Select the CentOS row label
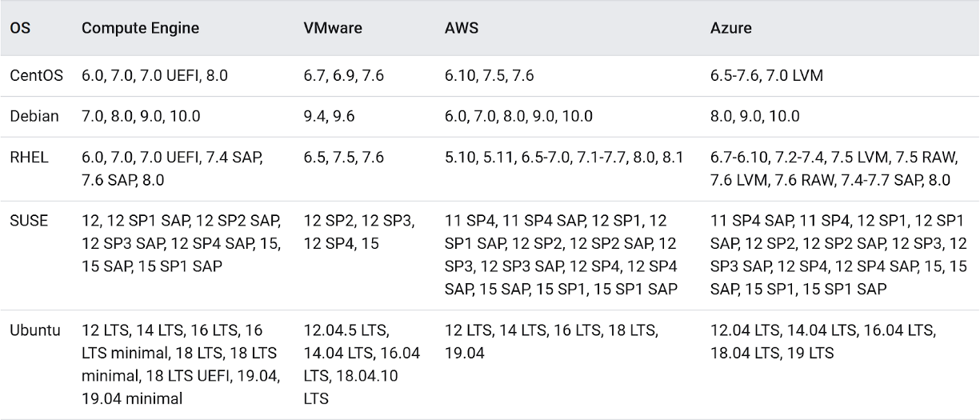 tap(36, 76)
